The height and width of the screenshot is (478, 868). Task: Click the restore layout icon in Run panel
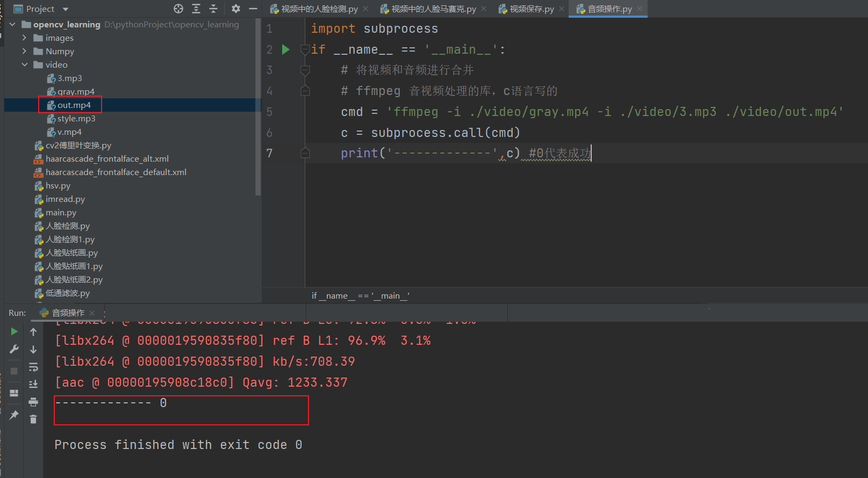(x=14, y=393)
